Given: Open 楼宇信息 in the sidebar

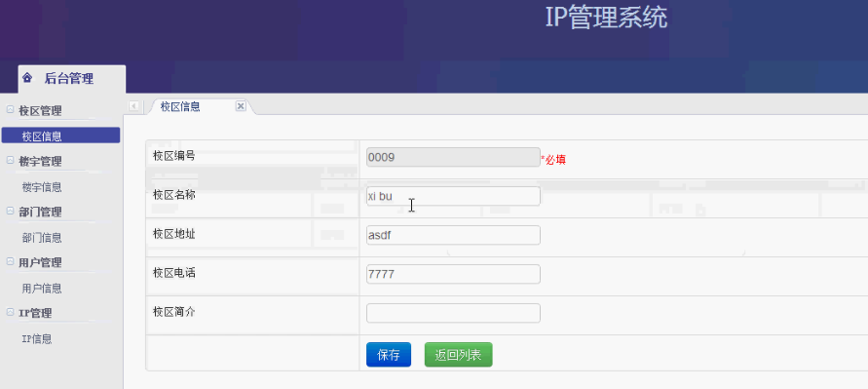Looking at the screenshot, I should coord(42,187).
